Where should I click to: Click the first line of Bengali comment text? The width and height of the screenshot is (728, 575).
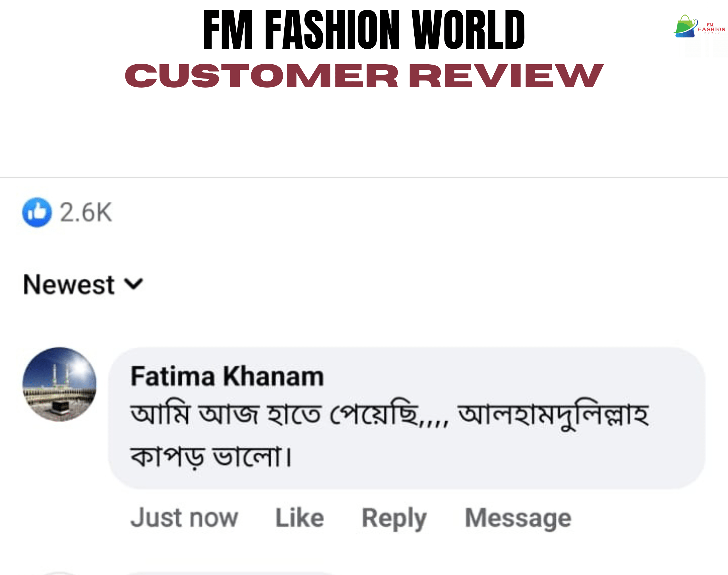click(x=289, y=415)
